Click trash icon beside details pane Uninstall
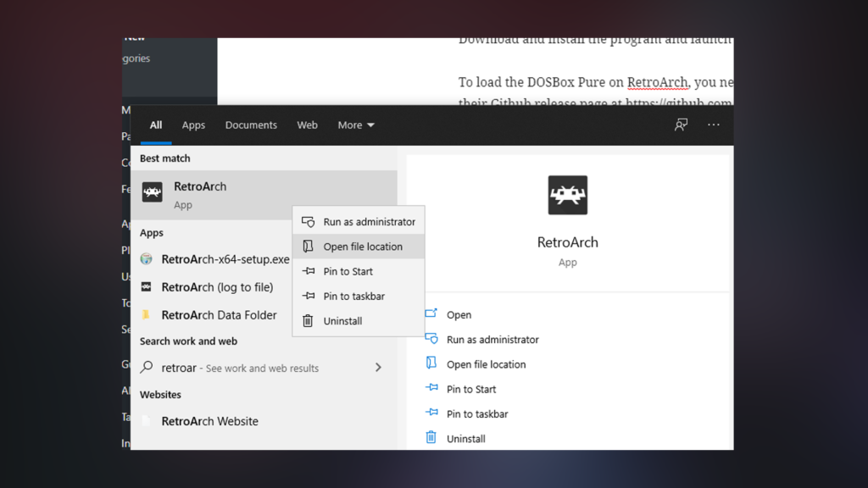Screen dimensions: 868x488 431,437
